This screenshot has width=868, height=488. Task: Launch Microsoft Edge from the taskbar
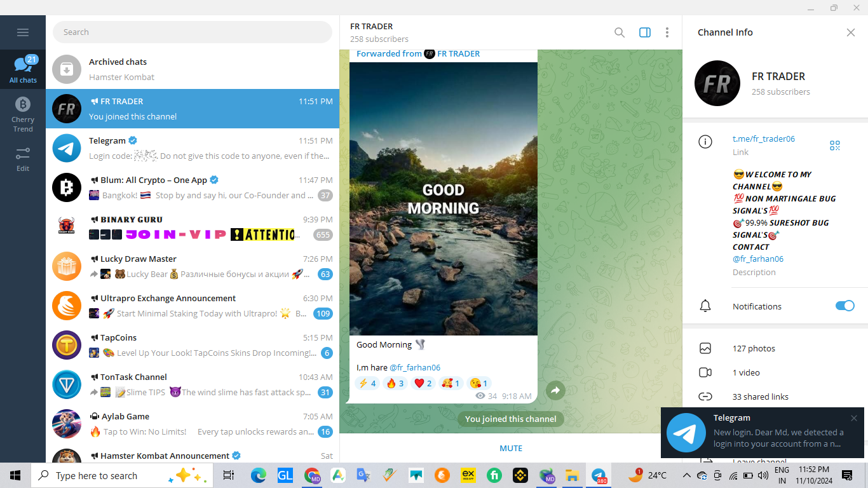point(258,475)
